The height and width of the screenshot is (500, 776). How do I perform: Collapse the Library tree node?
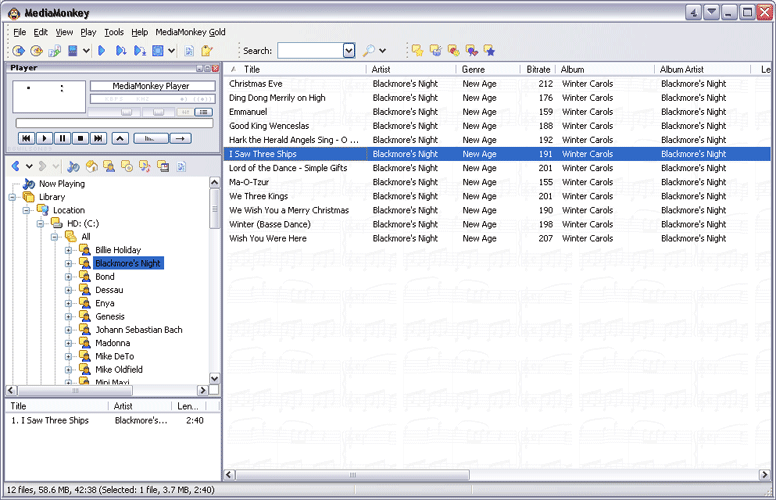[x=12, y=197]
